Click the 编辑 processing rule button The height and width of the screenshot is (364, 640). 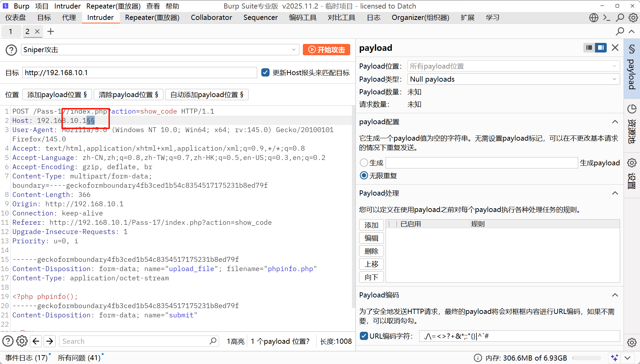[372, 238]
